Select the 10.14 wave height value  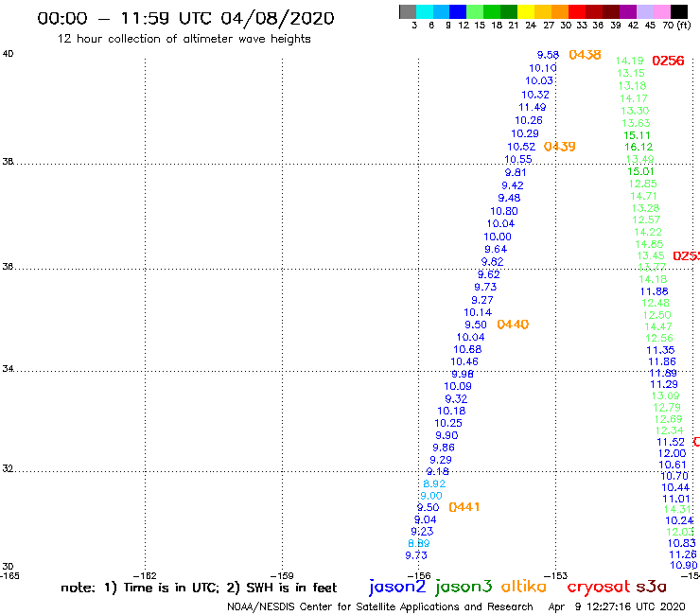click(x=478, y=312)
